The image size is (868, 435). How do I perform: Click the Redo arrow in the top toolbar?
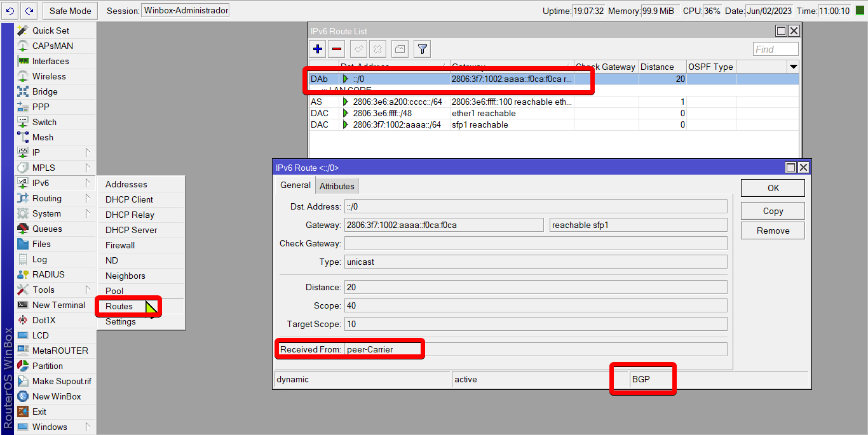29,11
